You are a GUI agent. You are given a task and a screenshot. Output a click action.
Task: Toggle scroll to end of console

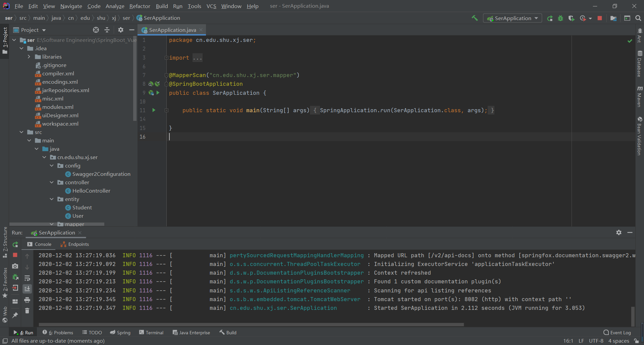[x=27, y=289]
